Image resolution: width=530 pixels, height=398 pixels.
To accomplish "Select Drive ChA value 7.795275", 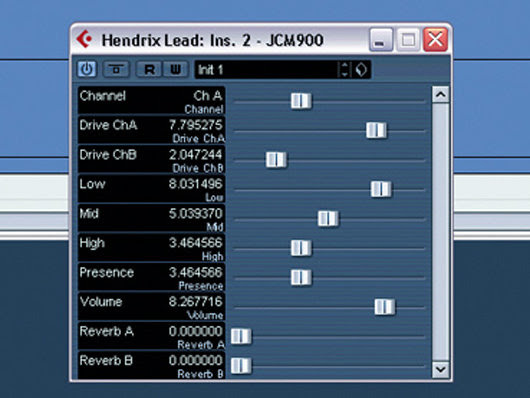I will tap(195, 125).
